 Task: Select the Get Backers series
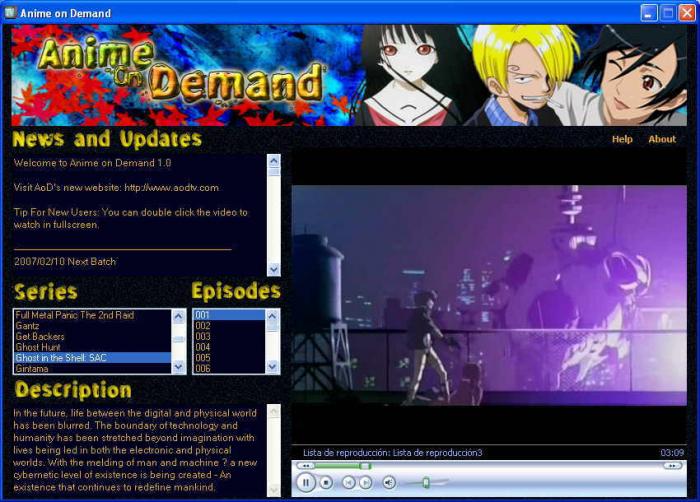tap(92, 336)
